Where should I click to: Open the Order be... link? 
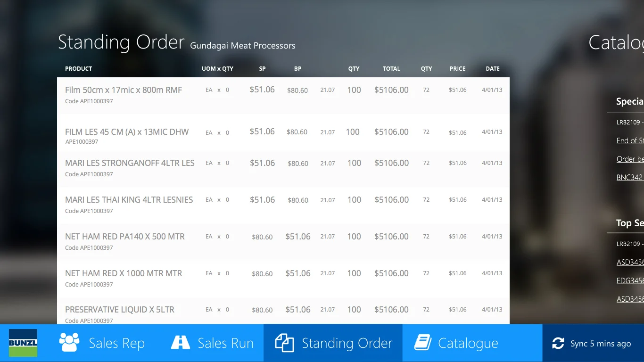tap(630, 159)
